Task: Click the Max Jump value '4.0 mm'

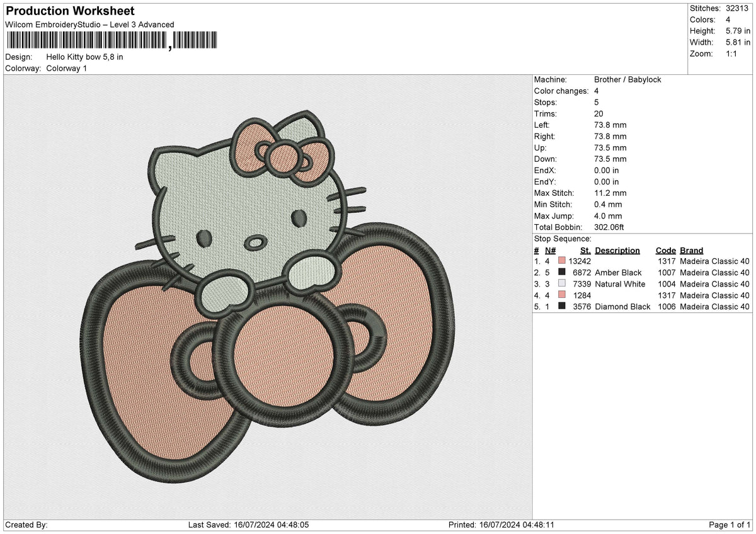Action: coord(608,216)
